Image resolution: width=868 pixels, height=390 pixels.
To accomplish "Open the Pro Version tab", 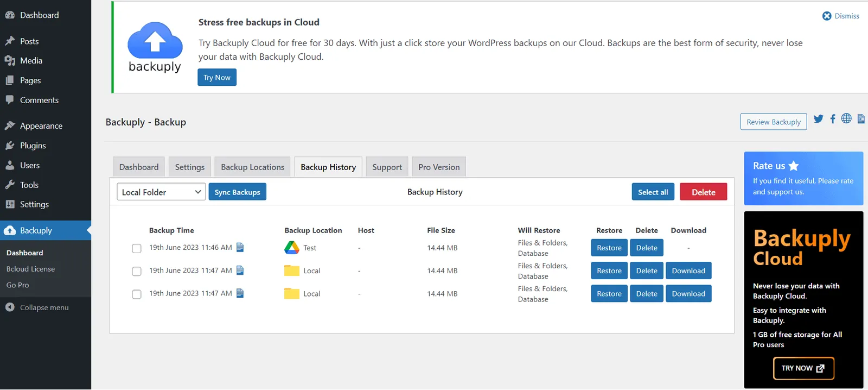I will click(439, 167).
